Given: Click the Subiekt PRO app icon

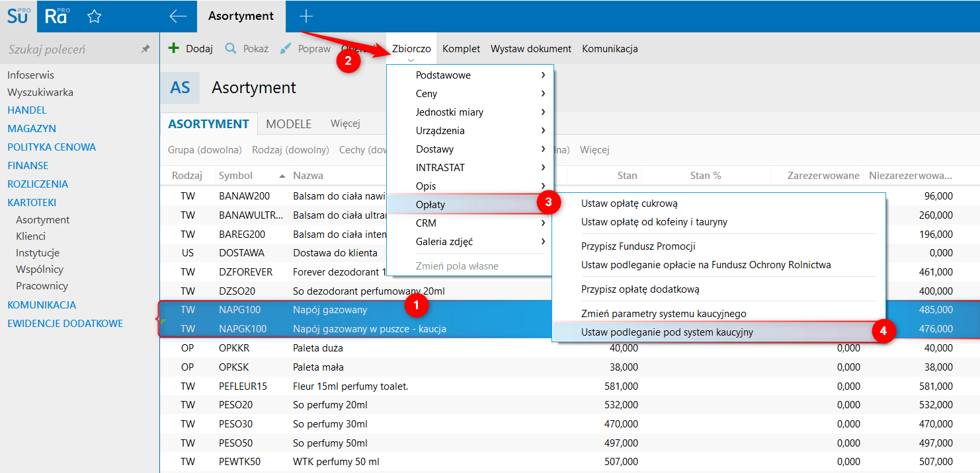Looking at the screenshot, I should 19,16.
